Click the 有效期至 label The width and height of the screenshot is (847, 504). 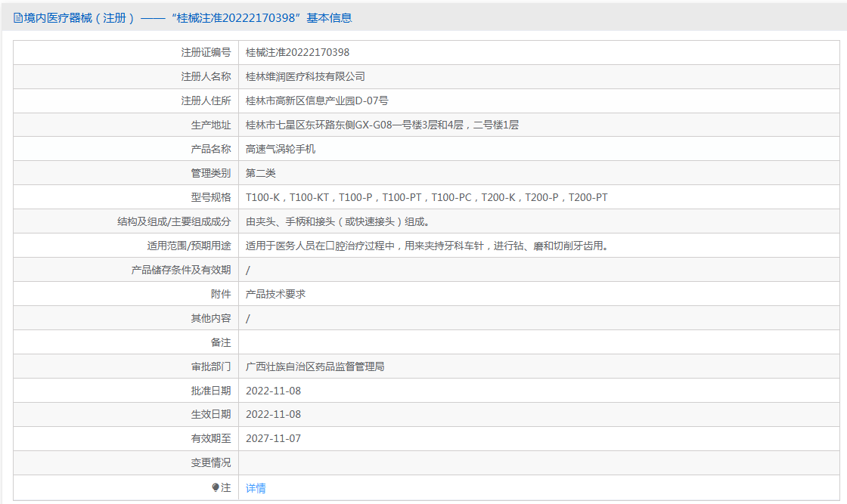click(x=211, y=439)
